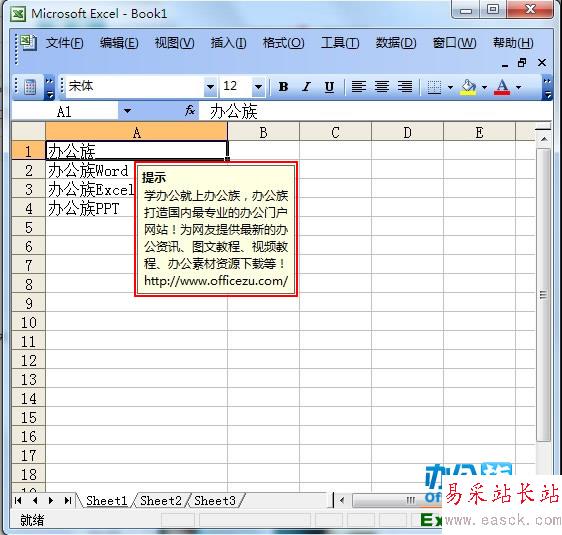The height and width of the screenshot is (535, 562).
Task: Click the Name Box showing A1
Action: pos(65,111)
